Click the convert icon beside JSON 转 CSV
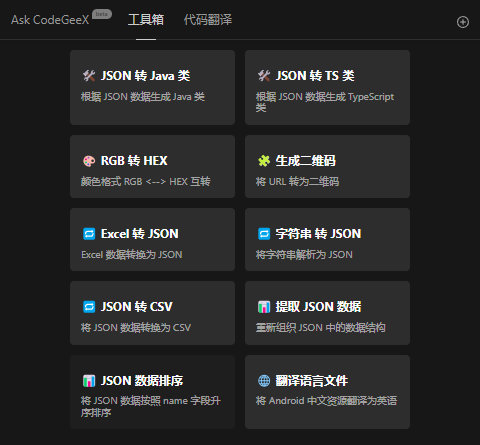 pos(89,307)
